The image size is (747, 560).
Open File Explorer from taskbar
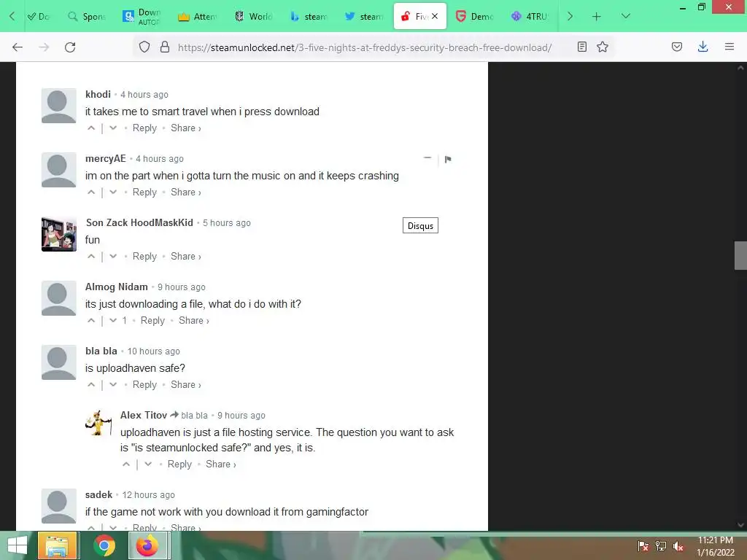coord(57,545)
